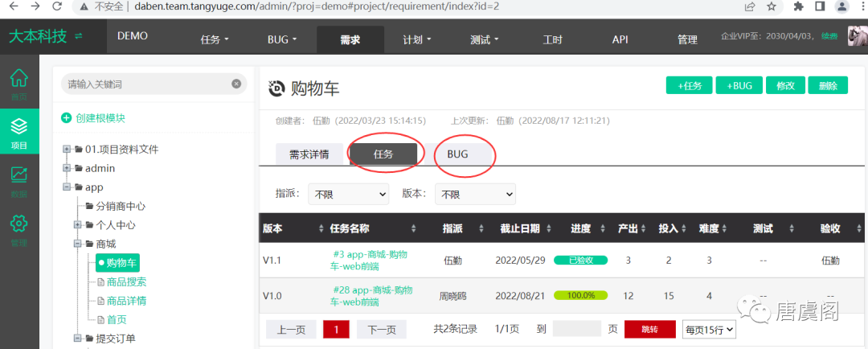This screenshot has width=868, height=349.
Task: Clear the keyword search with the x icon
Action: point(236,84)
